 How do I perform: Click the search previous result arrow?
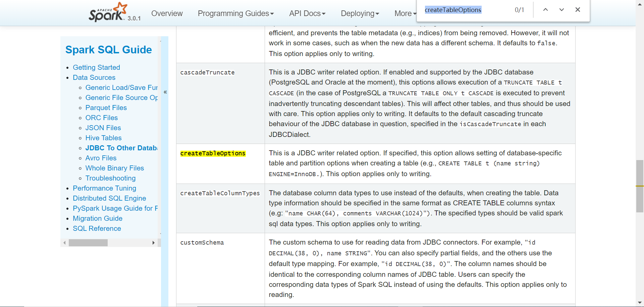pyautogui.click(x=545, y=10)
